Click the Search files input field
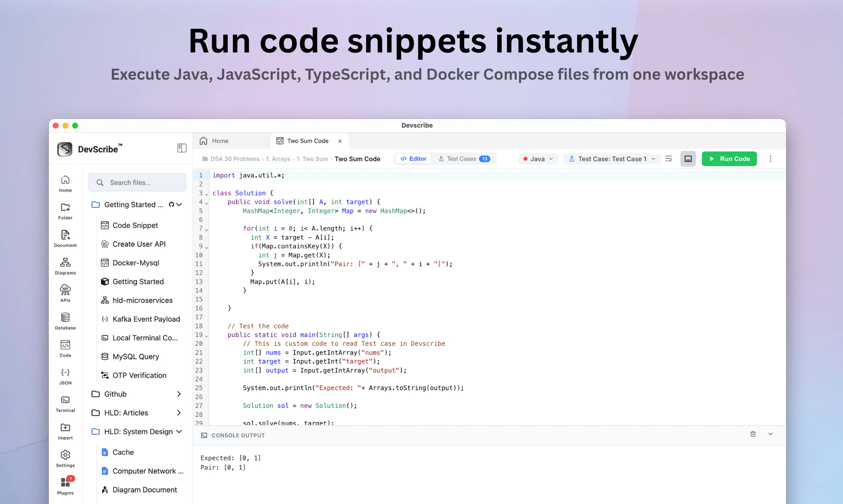This screenshot has height=504, width=843. pyautogui.click(x=137, y=182)
